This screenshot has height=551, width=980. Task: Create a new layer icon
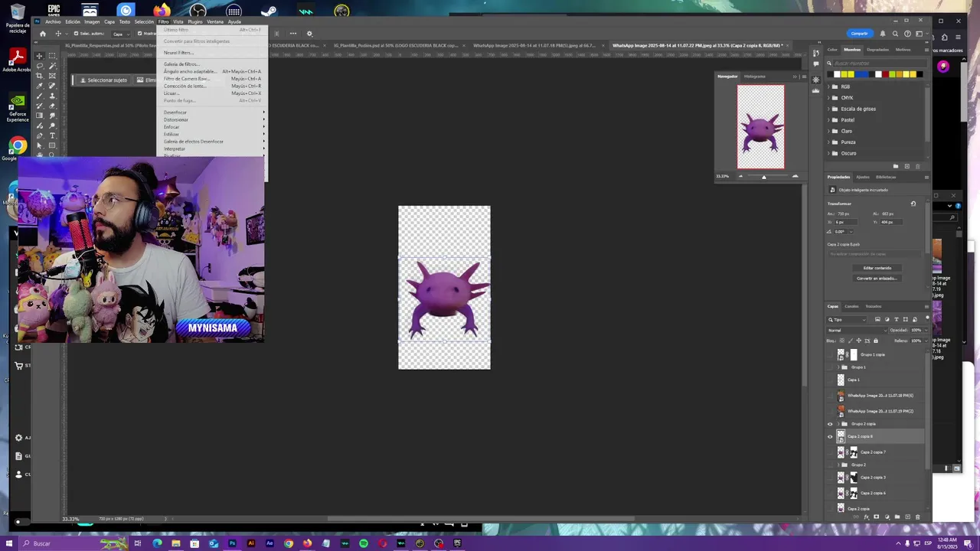[x=908, y=517]
